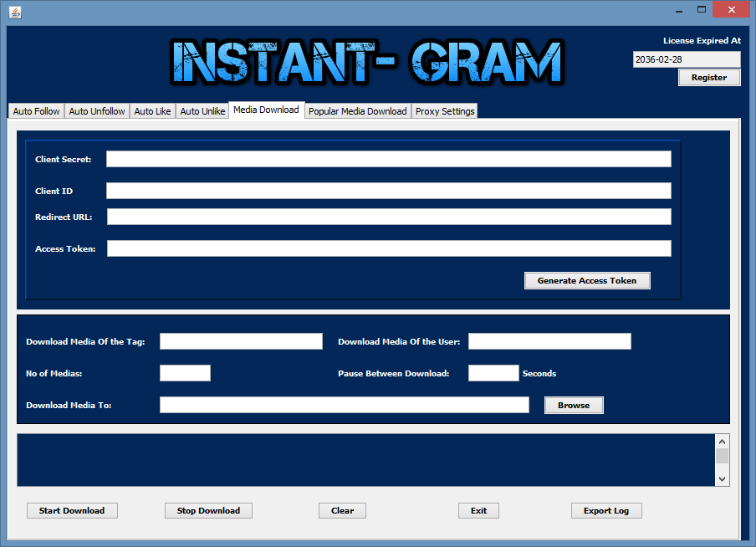Select the Access Token input field
Screen dimensions: 756x547
point(389,248)
